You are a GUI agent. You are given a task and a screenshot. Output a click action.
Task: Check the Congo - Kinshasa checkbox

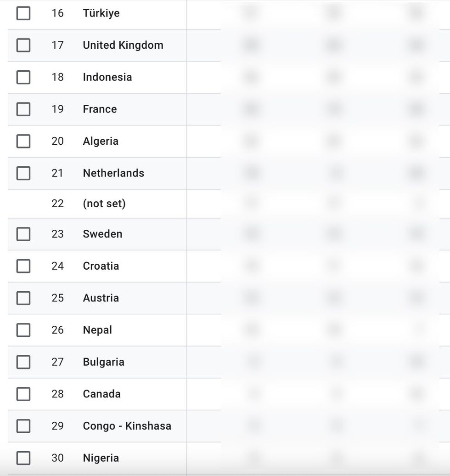(23, 426)
